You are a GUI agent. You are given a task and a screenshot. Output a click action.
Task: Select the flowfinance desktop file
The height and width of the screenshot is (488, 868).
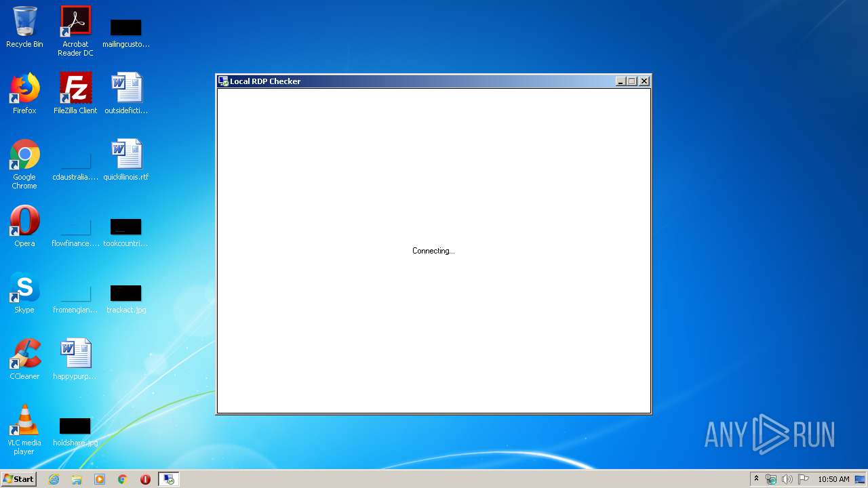tap(75, 232)
